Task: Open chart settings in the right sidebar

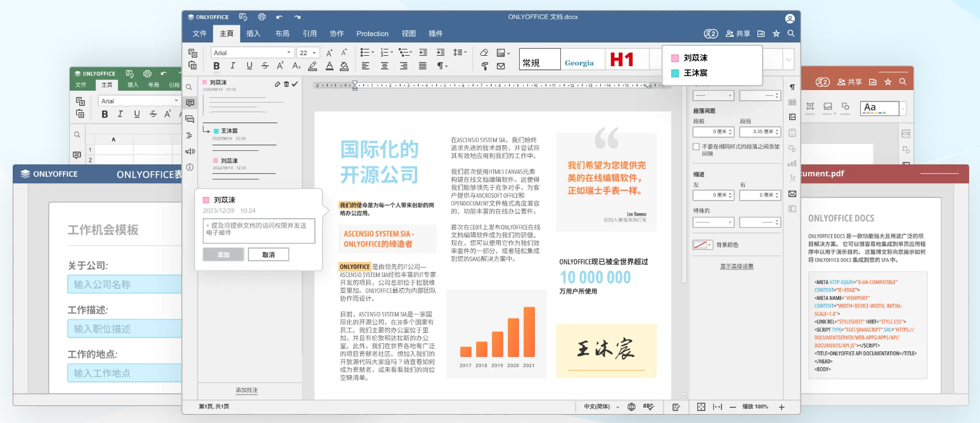Action: tap(792, 164)
